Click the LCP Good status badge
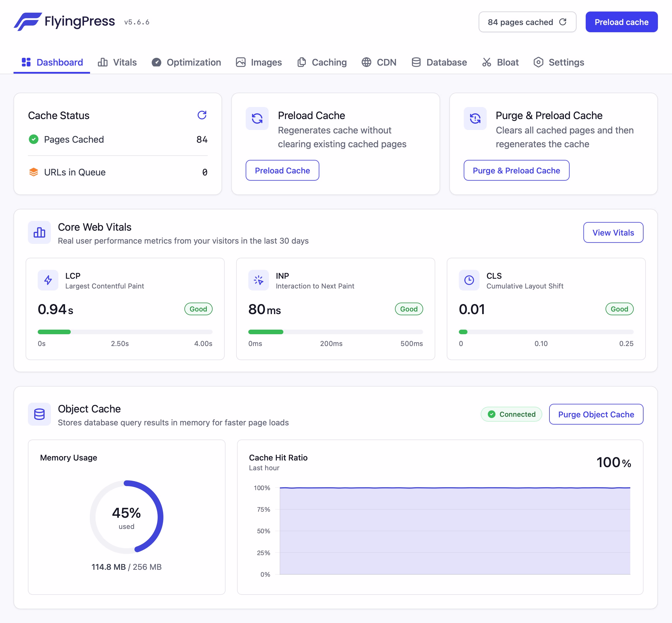Viewport: 672px width, 623px height. click(198, 309)
